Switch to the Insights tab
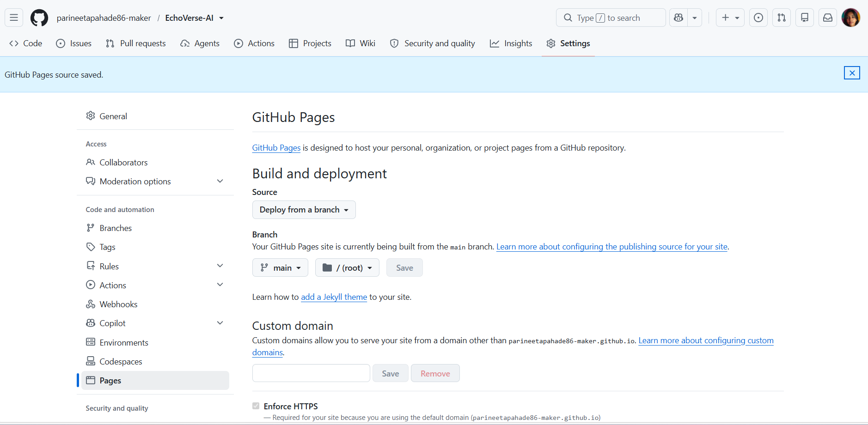 point(511,43)
